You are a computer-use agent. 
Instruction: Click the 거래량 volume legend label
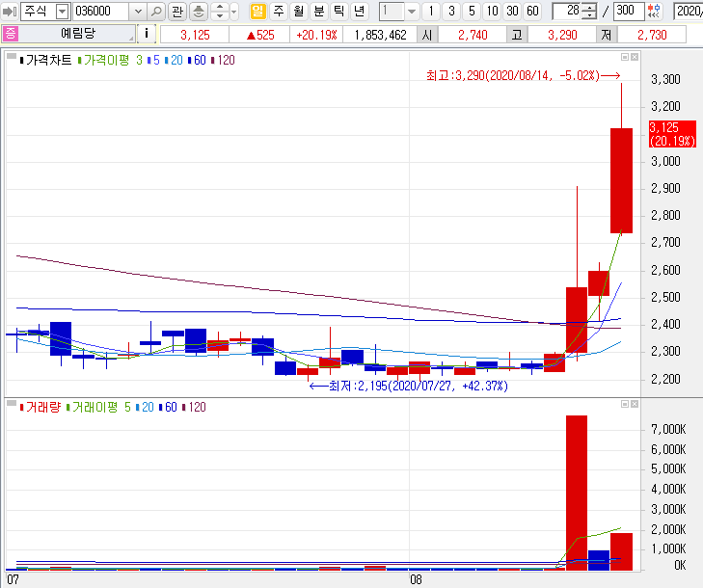[42, 407]
